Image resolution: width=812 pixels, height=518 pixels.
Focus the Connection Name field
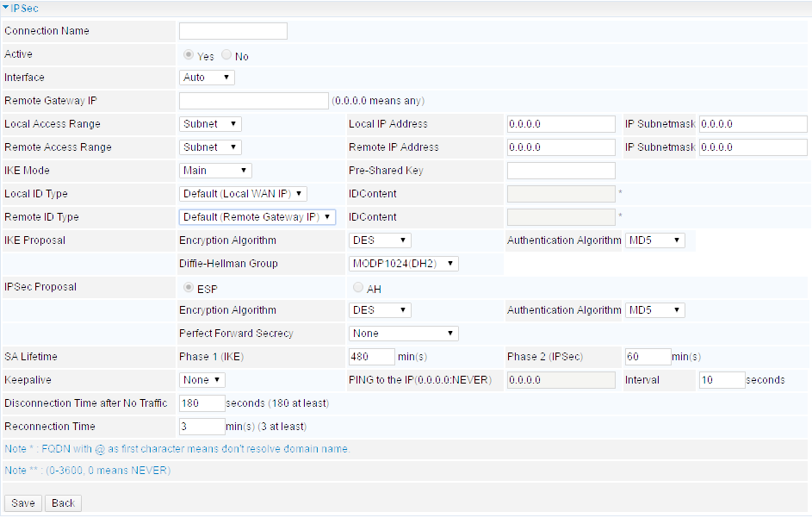[233, 31]
